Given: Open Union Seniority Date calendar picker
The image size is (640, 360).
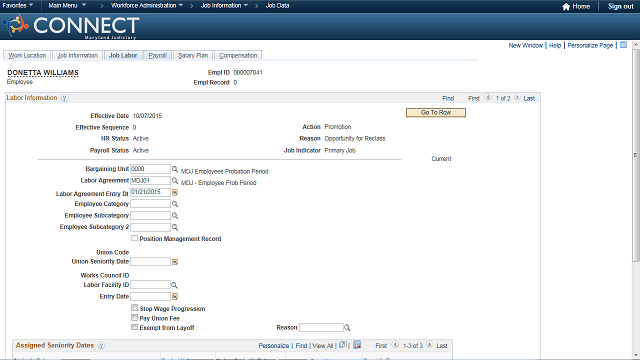Looking at the screenshot, I should tap(175, 262).
